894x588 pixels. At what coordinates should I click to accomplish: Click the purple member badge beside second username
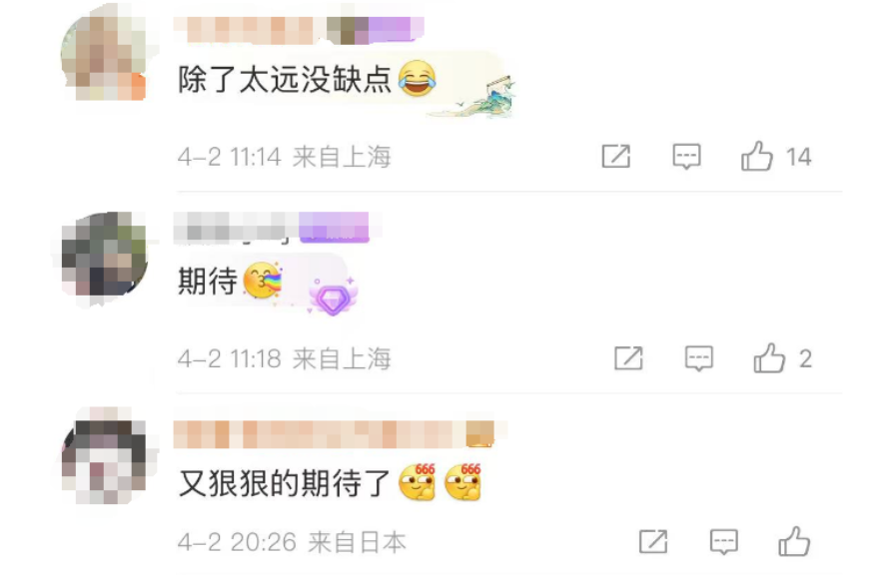(334, 227)
